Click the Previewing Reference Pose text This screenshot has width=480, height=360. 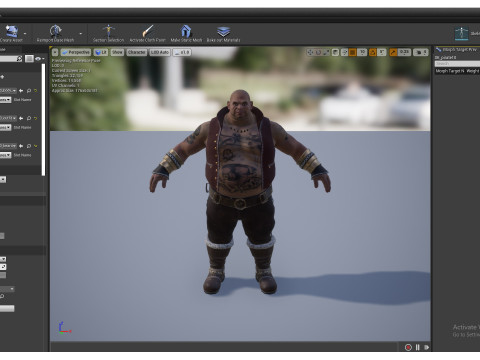[x=76, y=61]
